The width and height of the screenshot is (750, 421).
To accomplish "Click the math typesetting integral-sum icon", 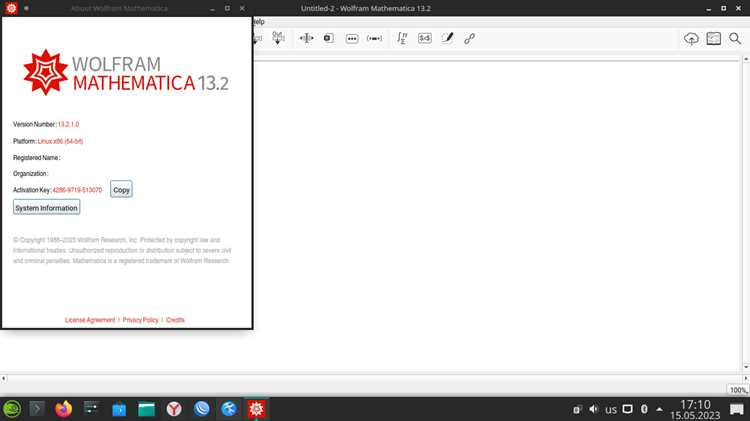I will (402, 38).
